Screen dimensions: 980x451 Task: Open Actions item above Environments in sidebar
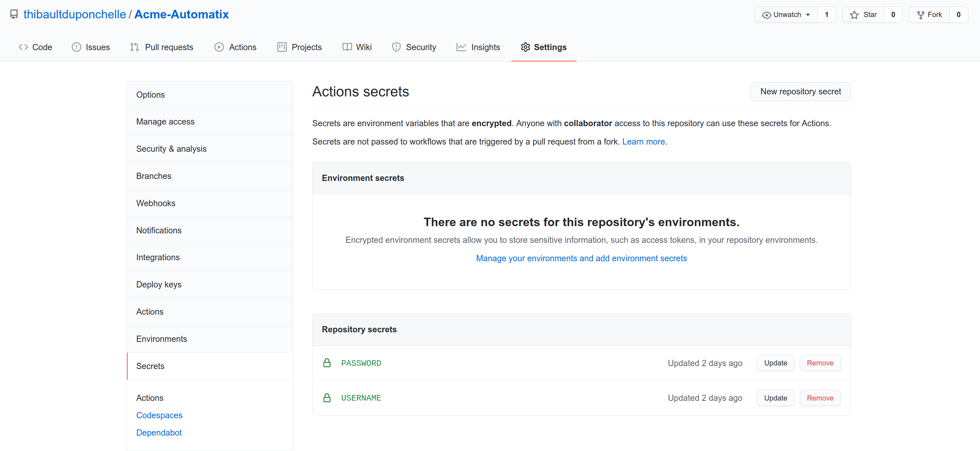pos(210,312)
